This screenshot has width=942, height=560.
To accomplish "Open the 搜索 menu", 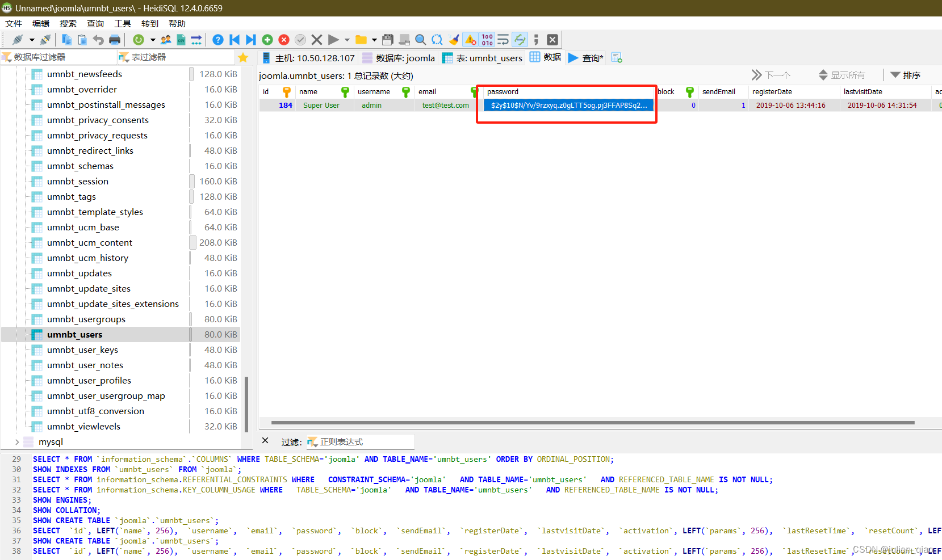I will coord(68,24).
